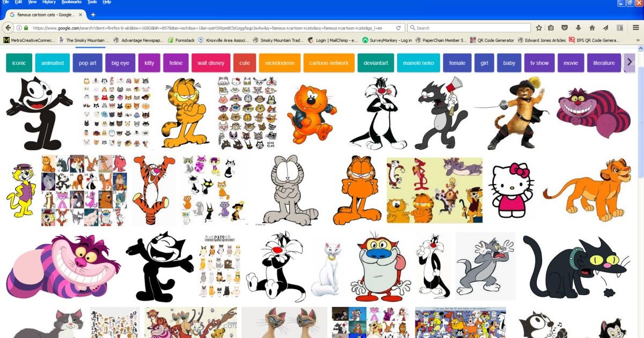Image resolution: width=644 pixels, height=338 pixels.
Task: Open the Help menu
Action: tap(107, 2)
